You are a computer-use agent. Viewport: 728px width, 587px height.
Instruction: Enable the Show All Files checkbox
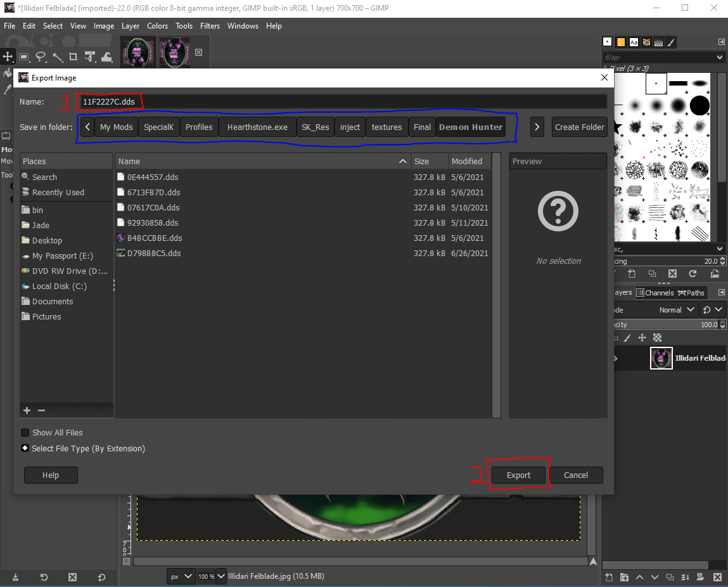(x=24, y=432)
